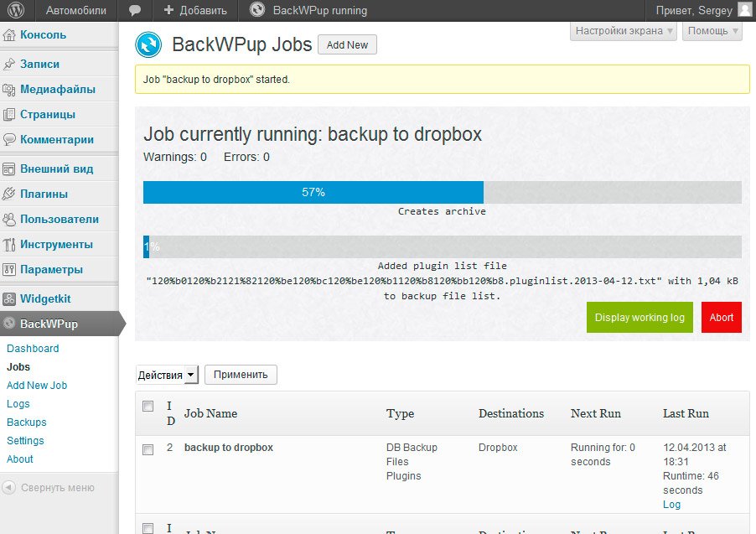This screenshot has height=534, width=756.
Task: Open the comments bubble icon in admin bar
Action: tap(134, 11)
